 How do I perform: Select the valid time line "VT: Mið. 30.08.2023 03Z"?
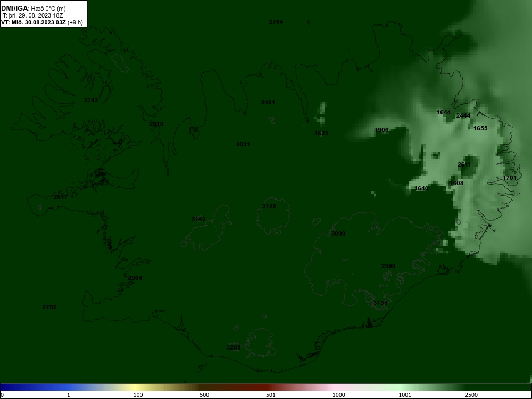tap(33, 23)
